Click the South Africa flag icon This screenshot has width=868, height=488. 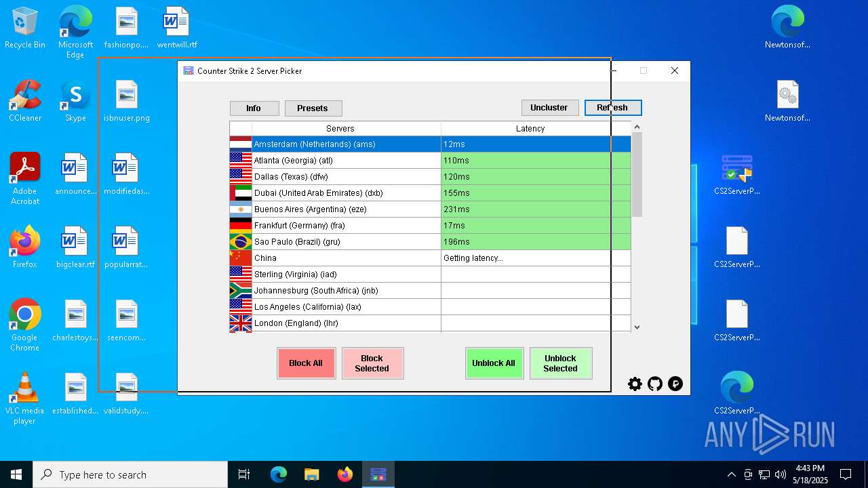(x=241, y=291)
